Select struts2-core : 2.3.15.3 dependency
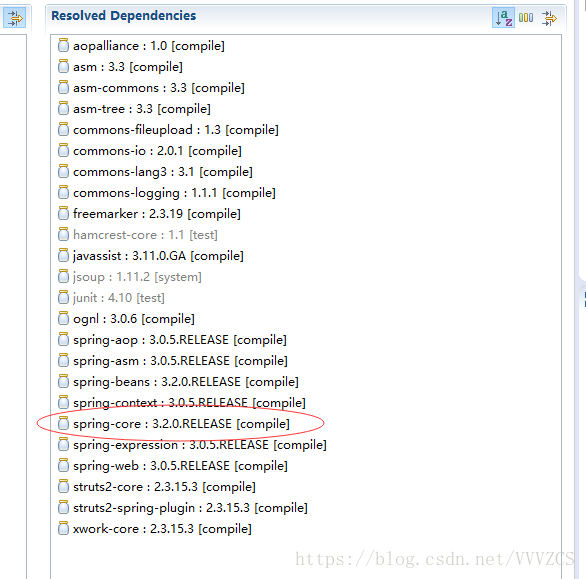The image size is (586, 579). click(157, 487)
